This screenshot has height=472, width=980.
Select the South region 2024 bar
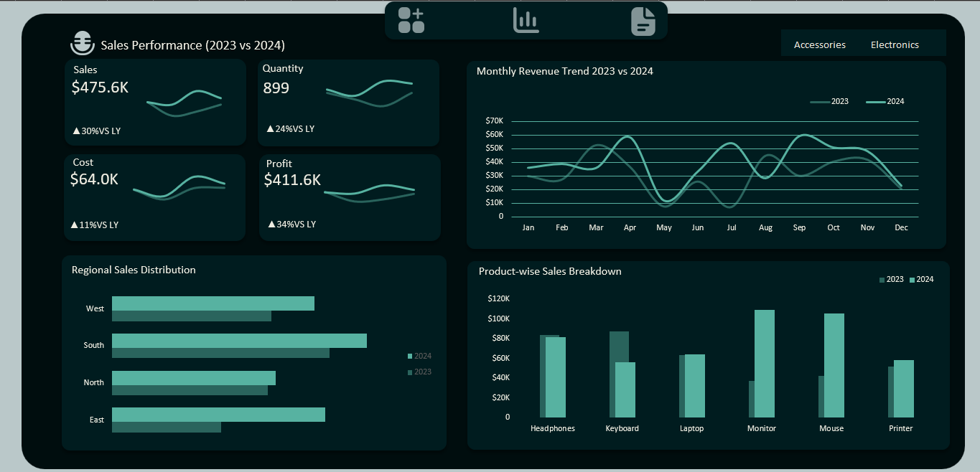[239, 341]
